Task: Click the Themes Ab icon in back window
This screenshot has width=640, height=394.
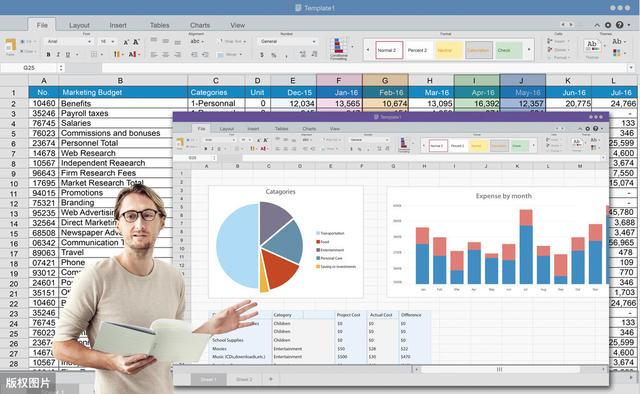Action: (592, 47)
